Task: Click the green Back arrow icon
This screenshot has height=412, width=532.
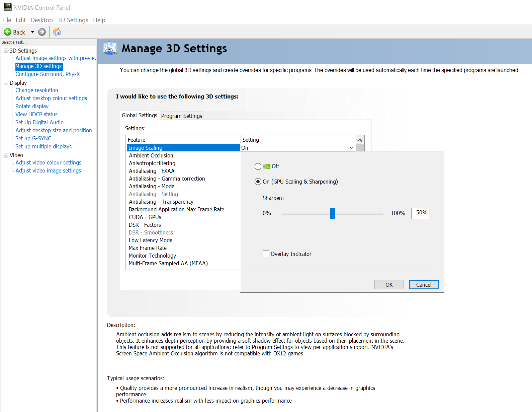Action: [7, 32]
